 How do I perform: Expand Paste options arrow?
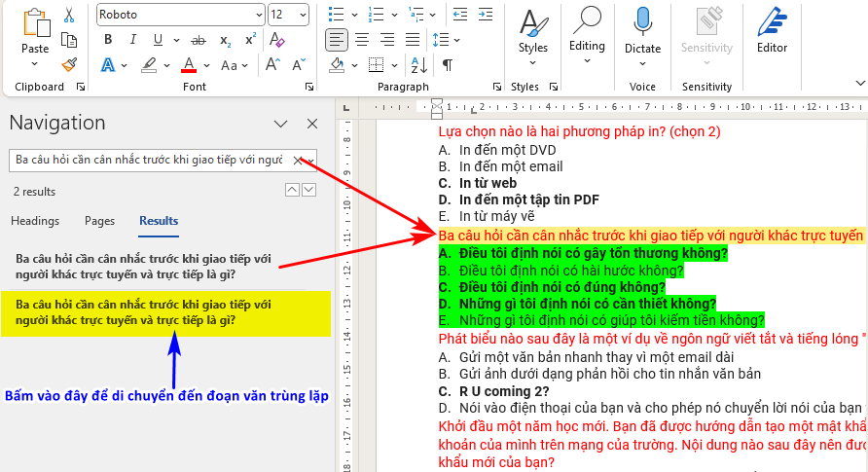35,63
